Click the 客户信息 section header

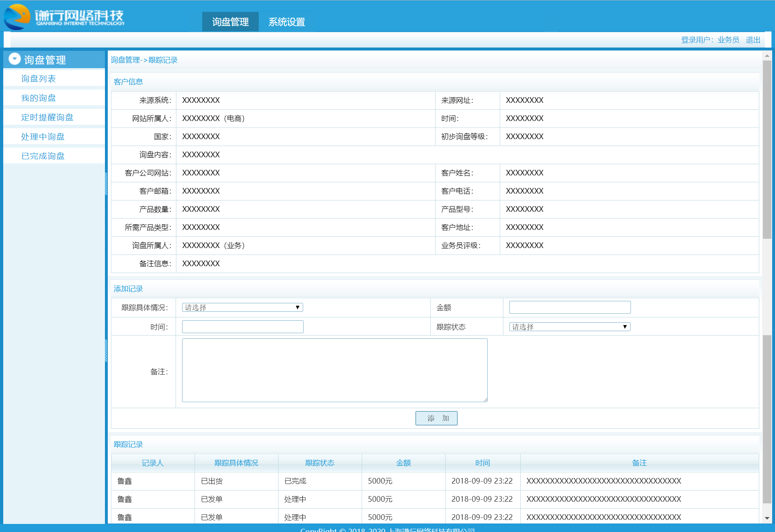[128, 82]
